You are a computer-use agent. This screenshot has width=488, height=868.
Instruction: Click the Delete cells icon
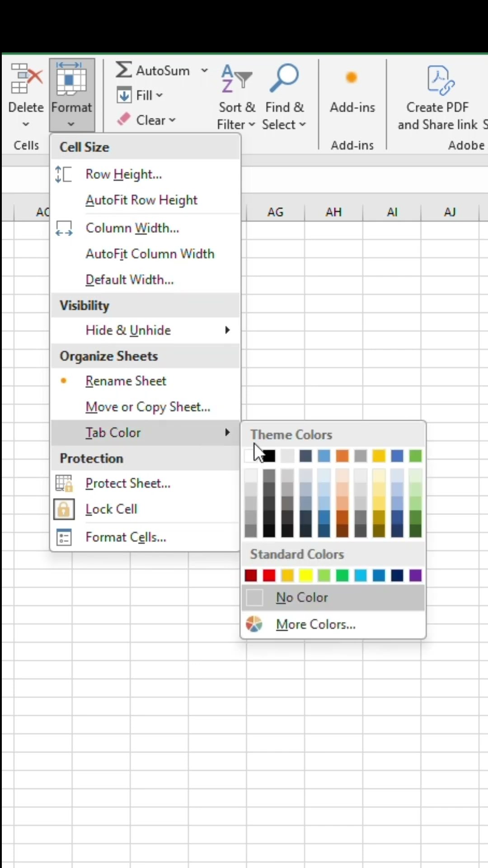point(26,79)
